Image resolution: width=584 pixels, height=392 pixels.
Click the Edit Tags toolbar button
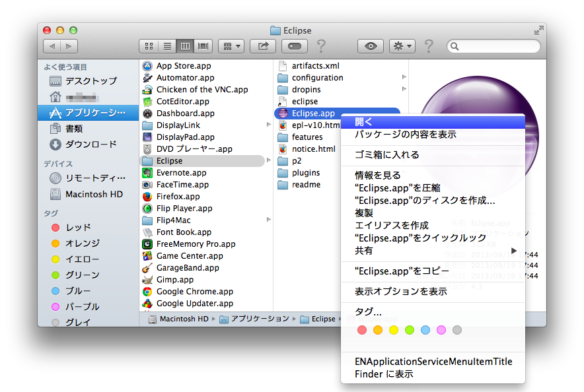(x=295, y=46)
